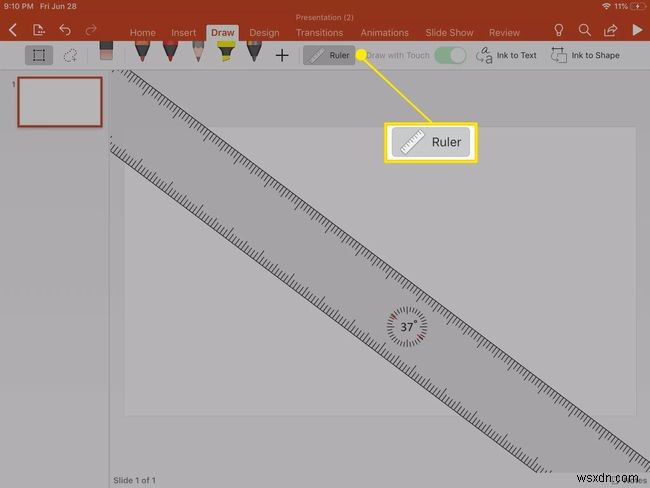
Task: Tap the Wi-Fi icon in status bar
Action: (x=606, y=6)
